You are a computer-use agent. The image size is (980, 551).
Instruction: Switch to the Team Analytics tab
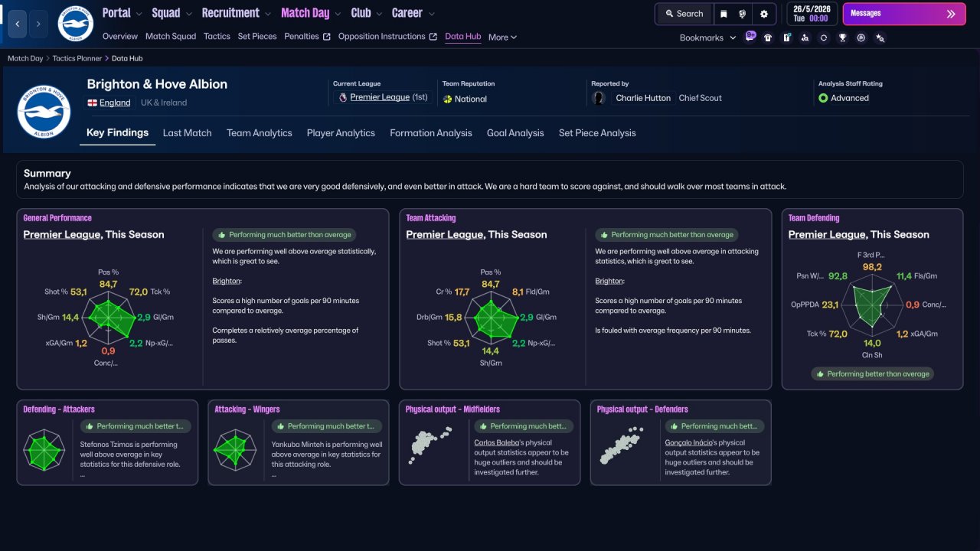coord(260,133)
